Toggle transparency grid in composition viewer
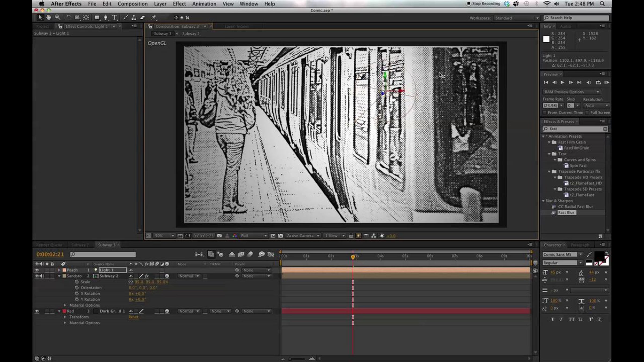The width and height of the screenshot is (644, 362). (280, 236)
